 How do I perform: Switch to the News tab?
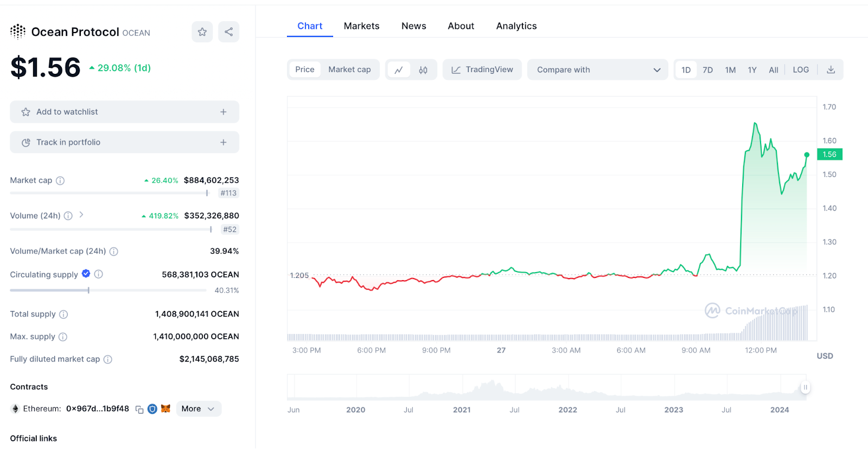(414, 26)
